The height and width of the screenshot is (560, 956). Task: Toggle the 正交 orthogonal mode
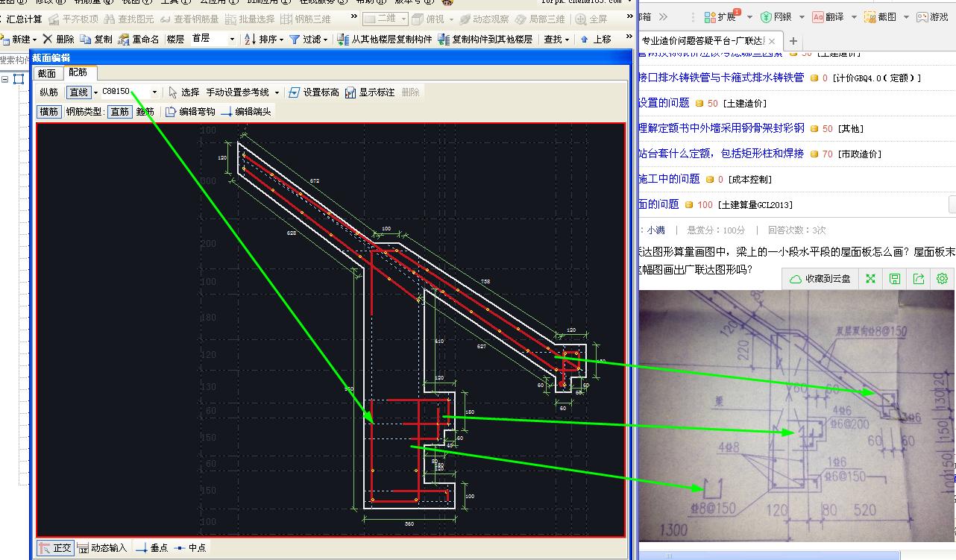[55, 547]
